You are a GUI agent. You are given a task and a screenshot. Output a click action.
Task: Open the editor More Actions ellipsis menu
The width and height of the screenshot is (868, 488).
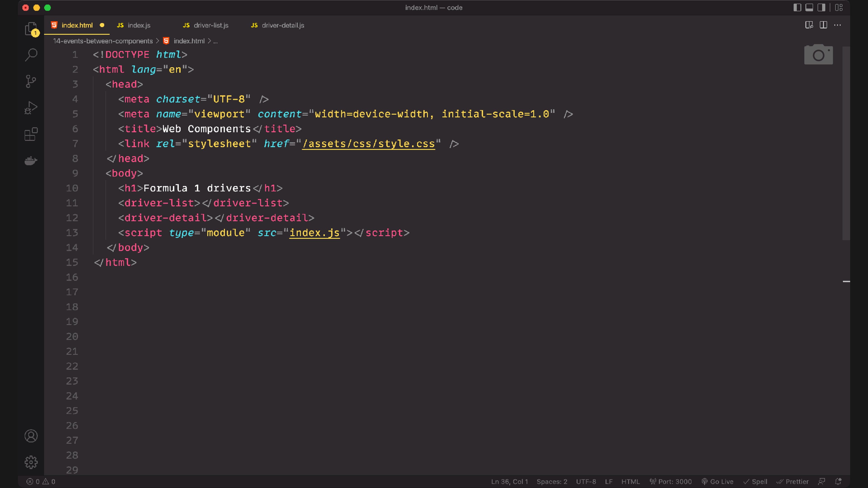pos(837,25)
